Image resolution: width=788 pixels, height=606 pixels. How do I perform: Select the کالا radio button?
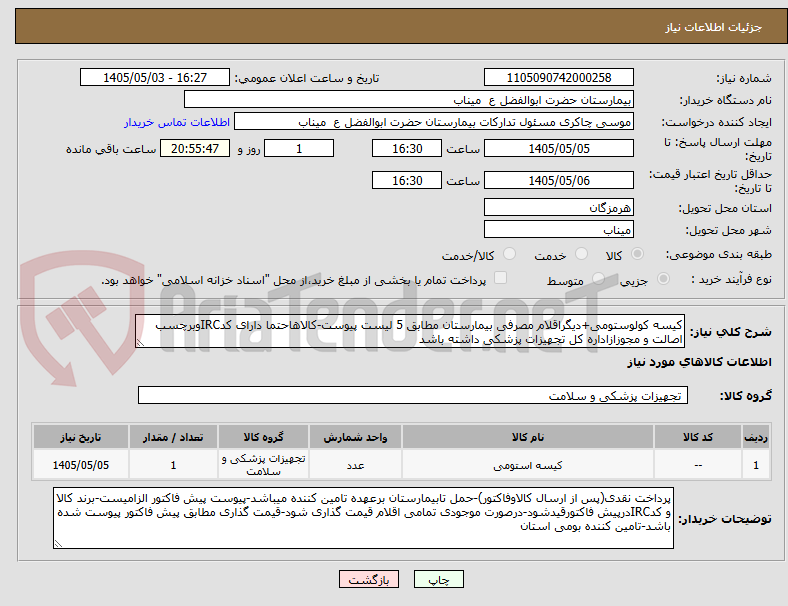tap(637, 254)
